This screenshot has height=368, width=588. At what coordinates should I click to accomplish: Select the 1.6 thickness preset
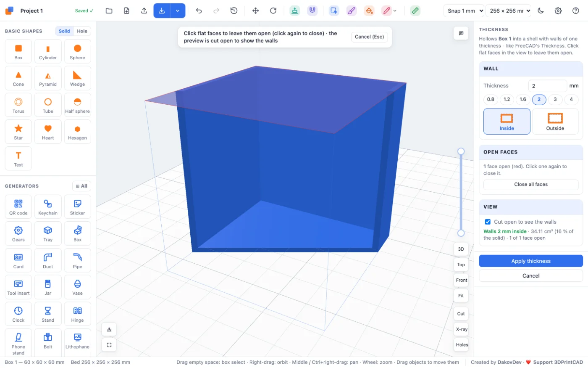click(523, 100)
